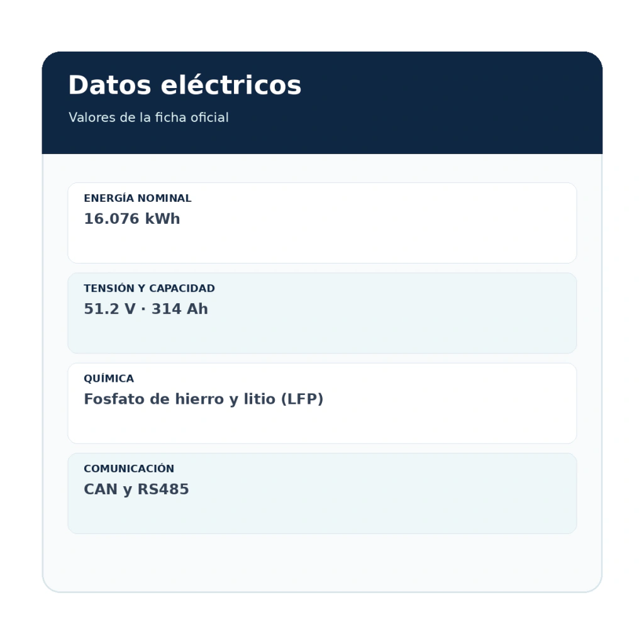This screenshot has height=644, width=644.
Task: Click the QUÍMICA label
Action: 109,378
